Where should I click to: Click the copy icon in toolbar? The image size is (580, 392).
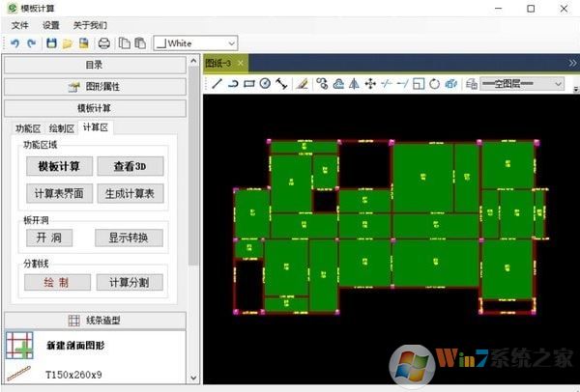(125, 43)
